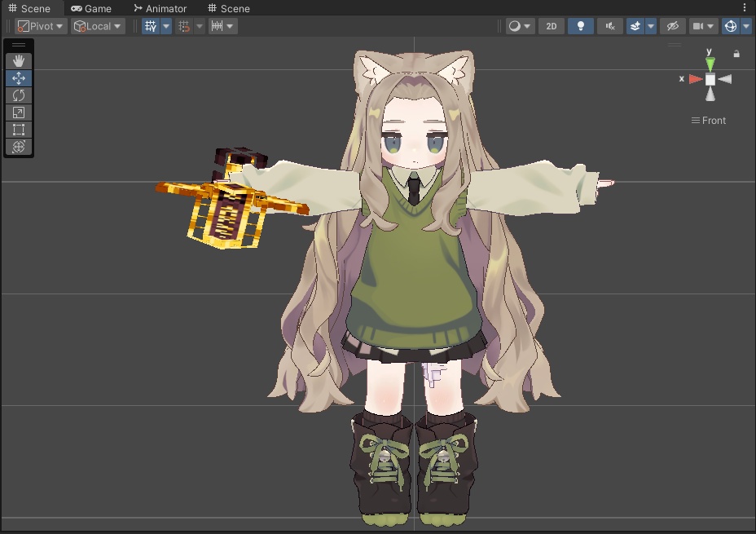
Task: Toggle scene audio mute icon
Action: [x=610, y=26]
